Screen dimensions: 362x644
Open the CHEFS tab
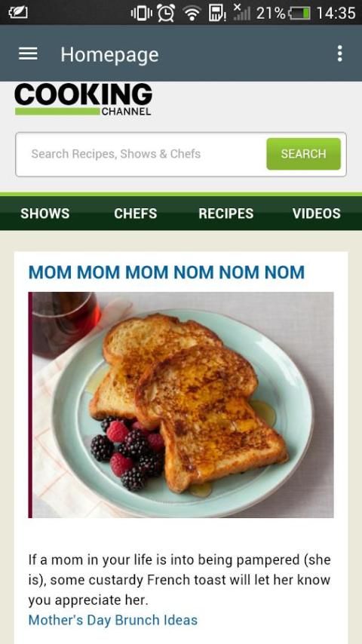click(136, 213)
